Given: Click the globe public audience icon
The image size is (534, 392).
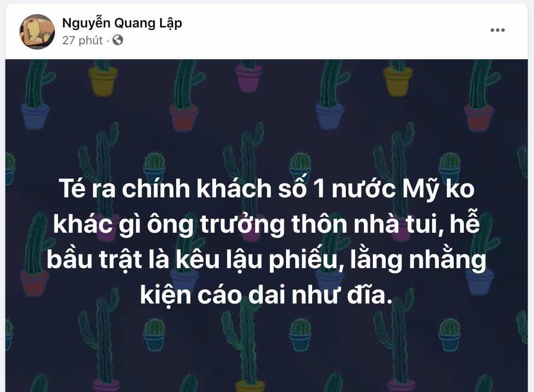Looking at the screenshot, I should (118, 40).
